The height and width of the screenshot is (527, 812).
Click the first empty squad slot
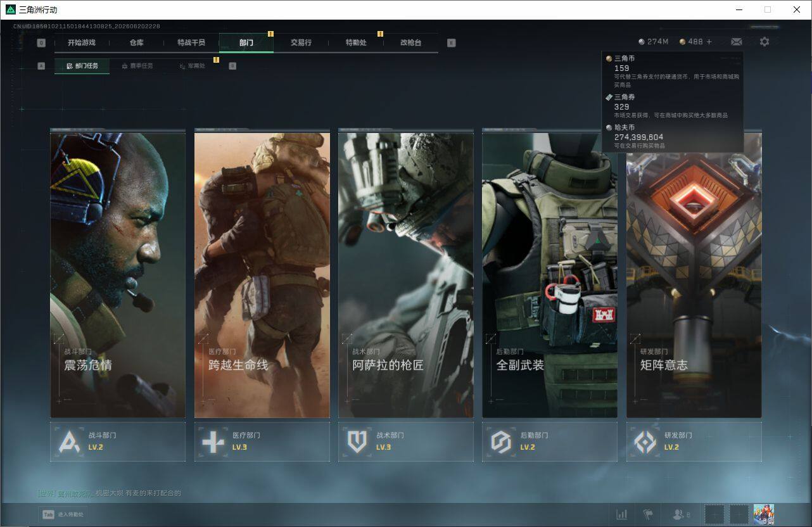[x=714, y=514]
